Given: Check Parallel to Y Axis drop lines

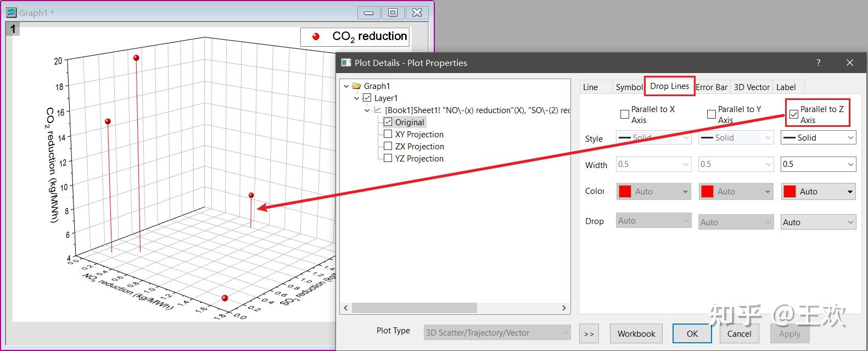Looking at the screenshot, I should [712, 114].
